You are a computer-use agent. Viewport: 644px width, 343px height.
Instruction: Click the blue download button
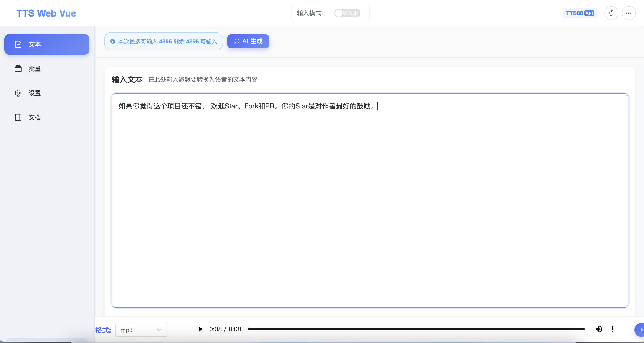640,330
